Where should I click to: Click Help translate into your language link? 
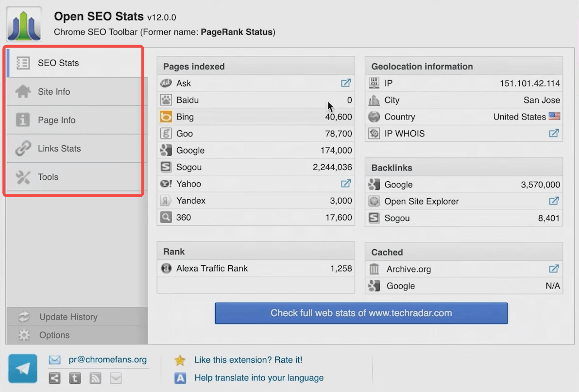click(x=259, y=377)
